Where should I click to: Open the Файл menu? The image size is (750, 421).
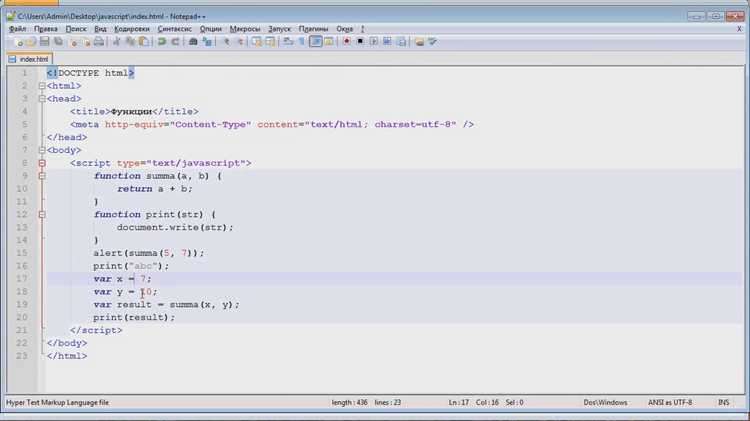click(x=18, y=29)
